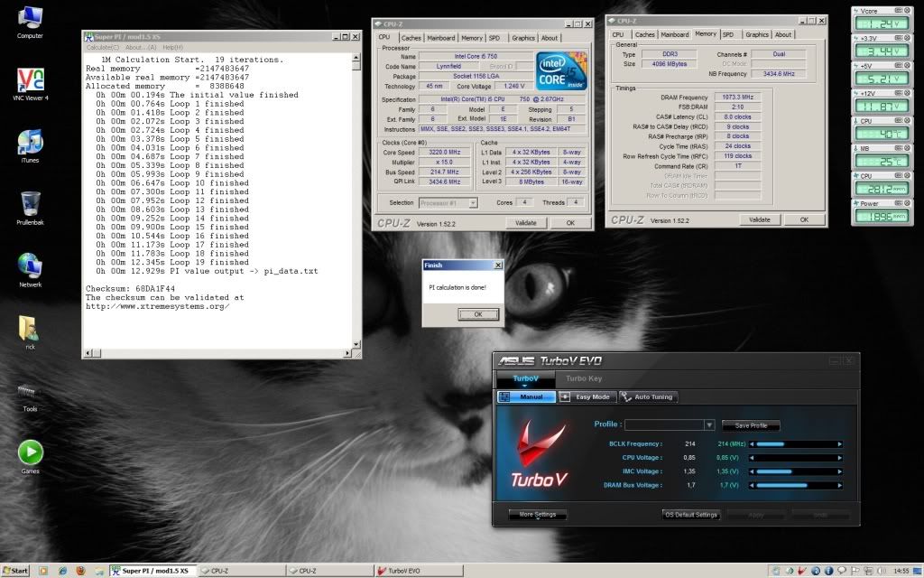Viewport: 924px width, 578px height.
Task: Open the Netwerk desktop icon
Action: pos(30,266)
